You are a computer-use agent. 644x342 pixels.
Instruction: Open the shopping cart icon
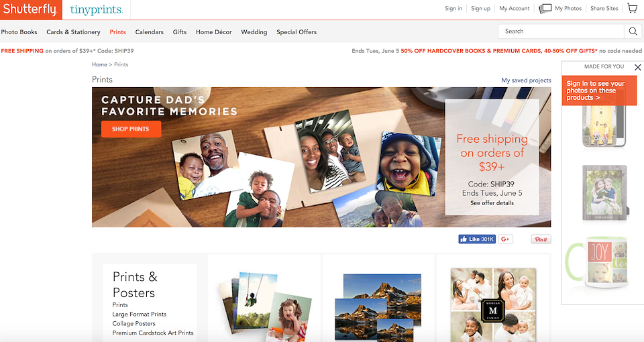coord(633,8)
